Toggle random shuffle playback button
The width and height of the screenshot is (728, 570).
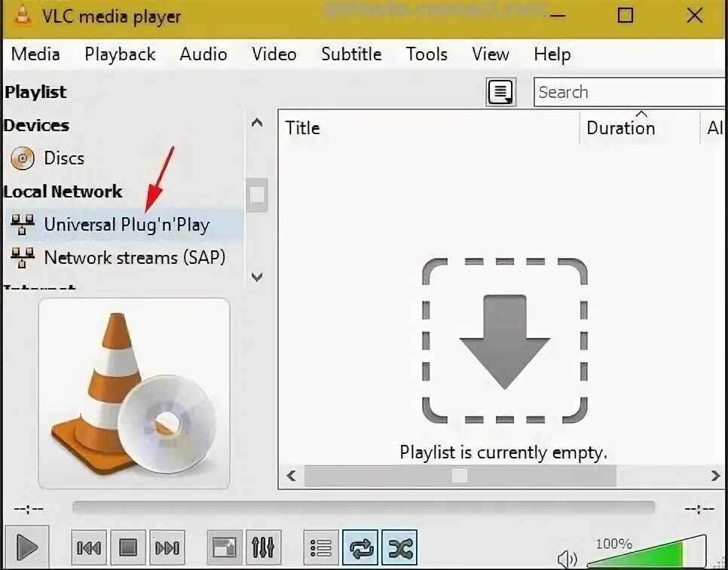[x=399, y=547]
